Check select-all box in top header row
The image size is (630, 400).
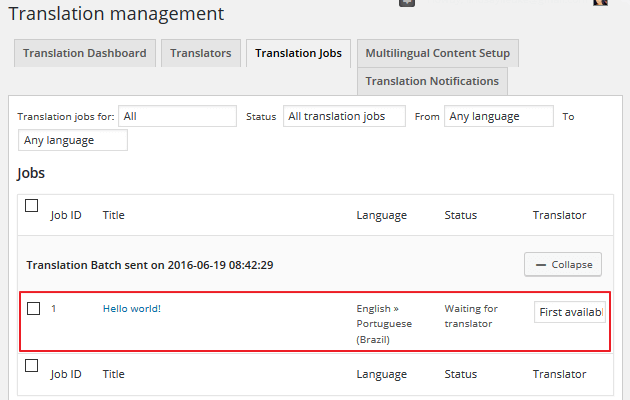coord(31,206)
